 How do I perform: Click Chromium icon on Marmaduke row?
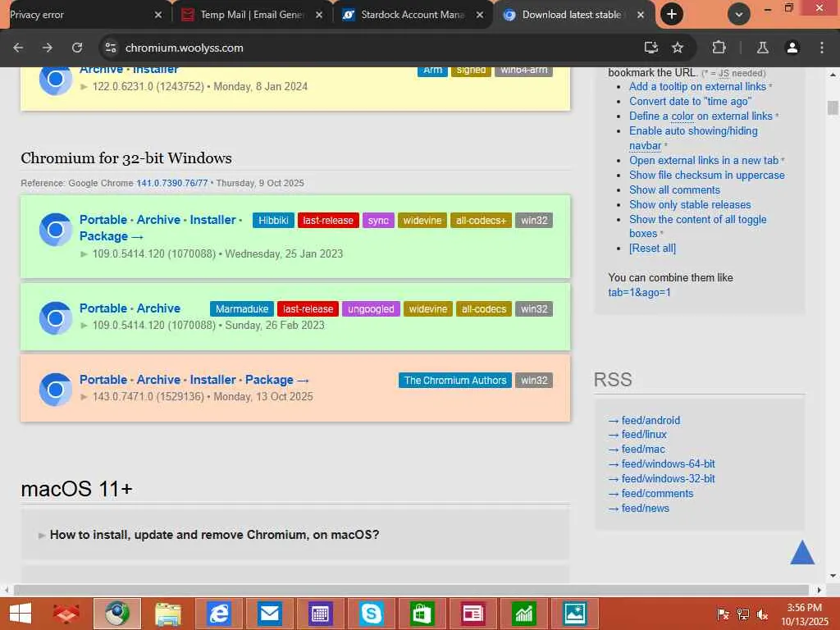(55, 318)
